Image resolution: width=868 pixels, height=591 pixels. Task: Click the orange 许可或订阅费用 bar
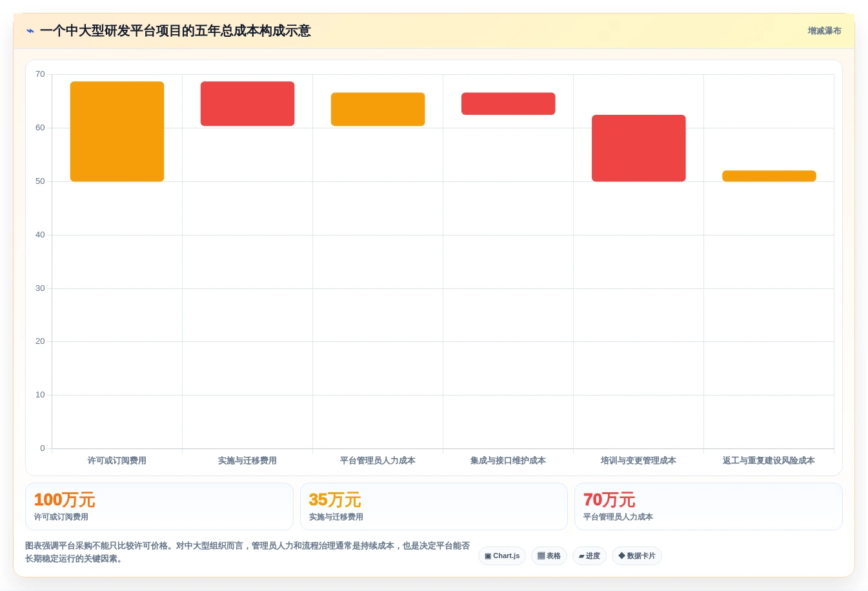tap(117, 132)
